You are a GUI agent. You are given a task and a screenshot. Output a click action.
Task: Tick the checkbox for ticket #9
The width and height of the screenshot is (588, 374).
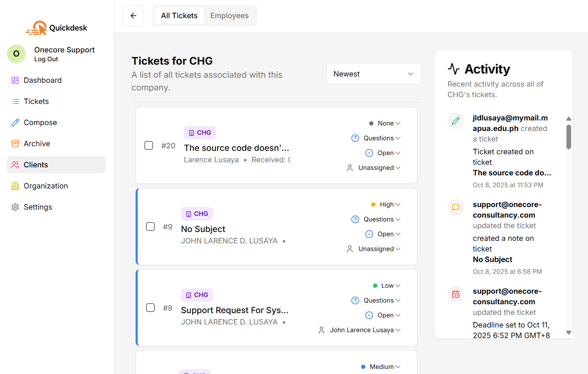coord(150,227)
